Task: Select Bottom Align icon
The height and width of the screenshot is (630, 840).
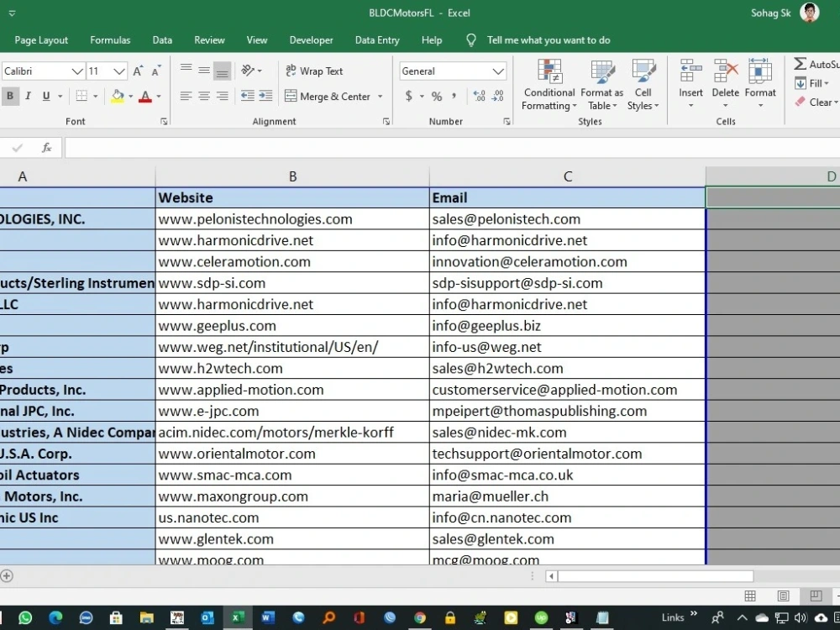Action: [x=222, y=71]
